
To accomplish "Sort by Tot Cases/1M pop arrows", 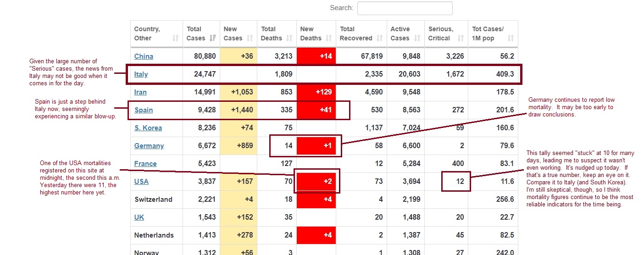I will 511,39.
